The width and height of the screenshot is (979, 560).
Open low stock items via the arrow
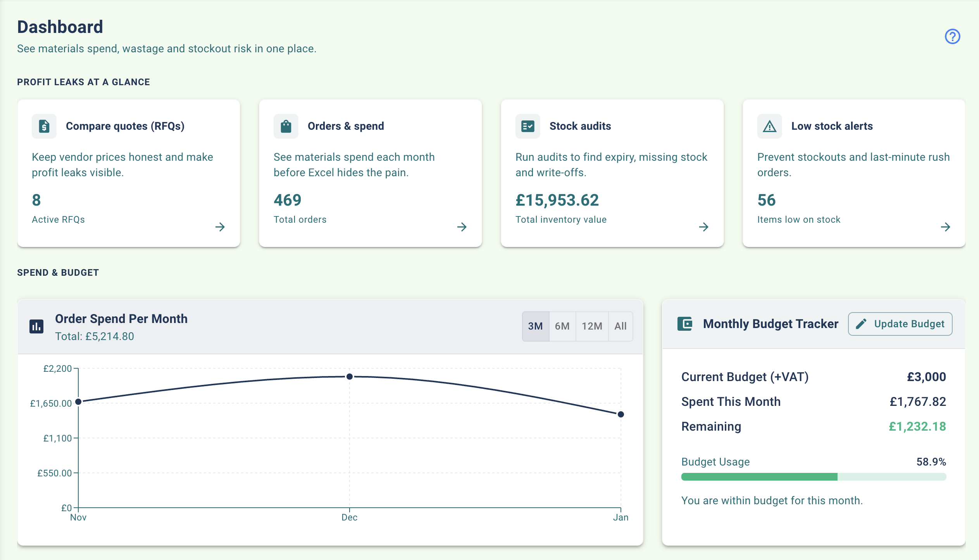click(x=946, y=227)
